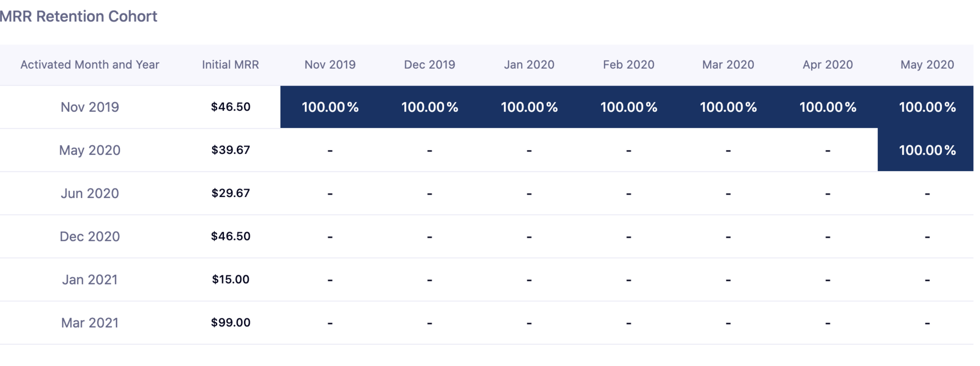Click the $39.67 Initial MRR value
This screenshot has width=980, height=366.
[x=231, y=150]
